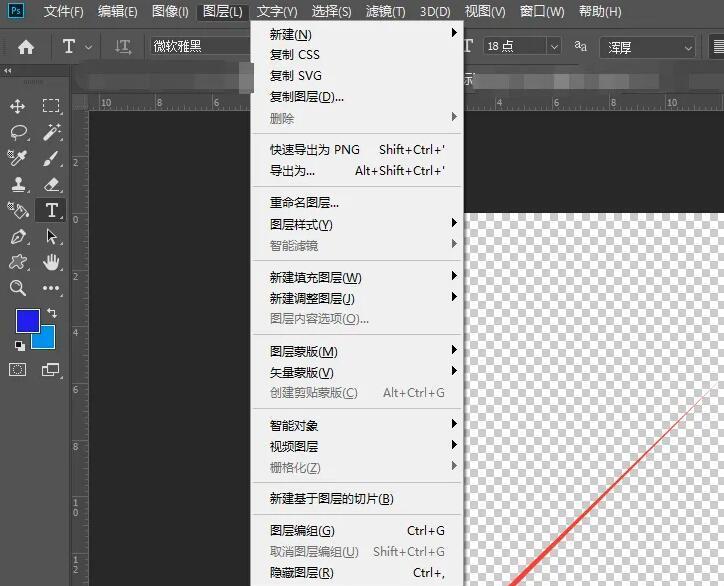Open the 3D(D) menu
The width and height of the screenshot is (724, 586).
[x=435, y=11]
